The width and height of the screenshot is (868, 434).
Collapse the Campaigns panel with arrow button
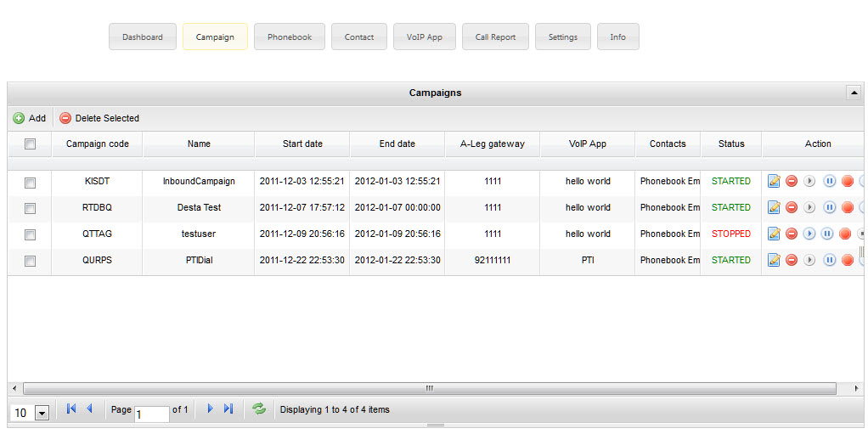(x=853, y=93)
